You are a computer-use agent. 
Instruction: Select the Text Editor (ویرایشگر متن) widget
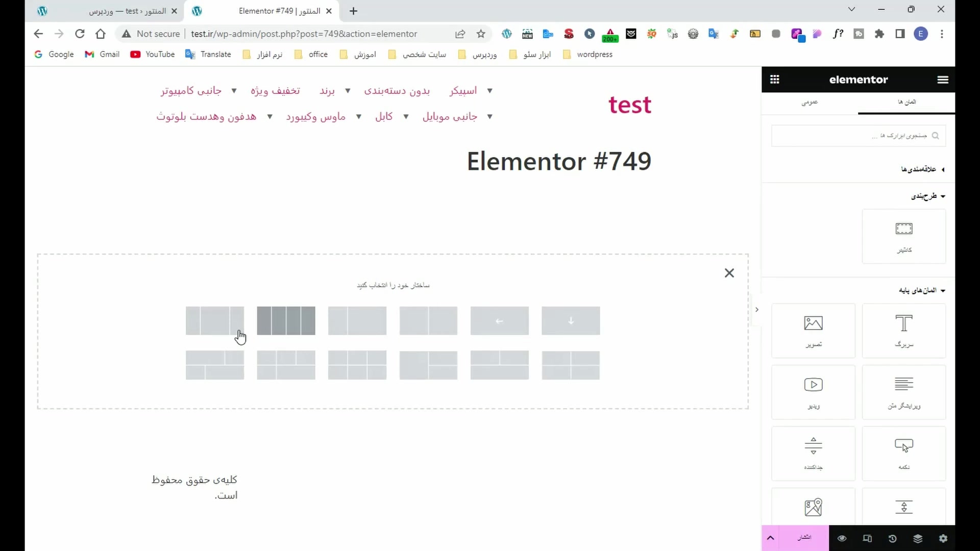point(903,392)
